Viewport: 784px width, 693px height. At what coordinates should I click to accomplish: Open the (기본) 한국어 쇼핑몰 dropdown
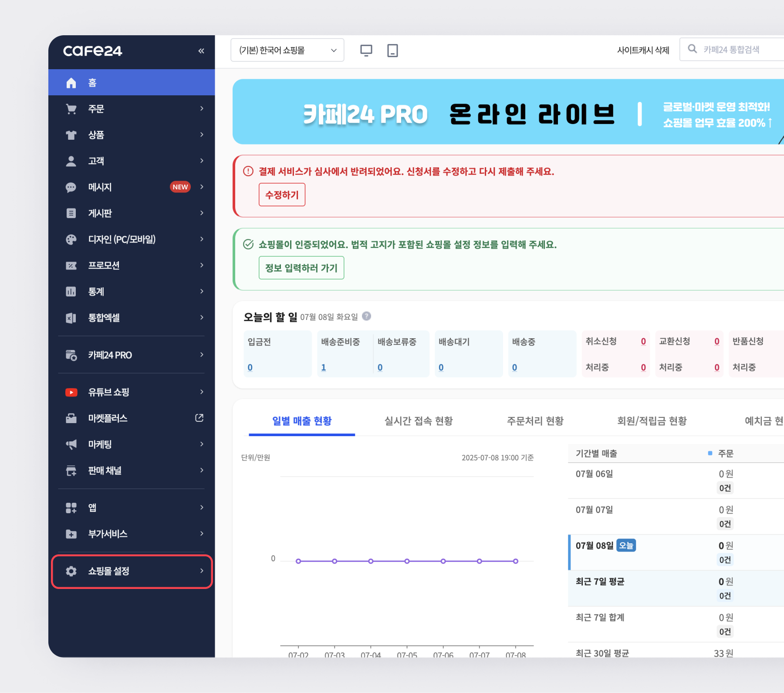click(x=287, y=50)
